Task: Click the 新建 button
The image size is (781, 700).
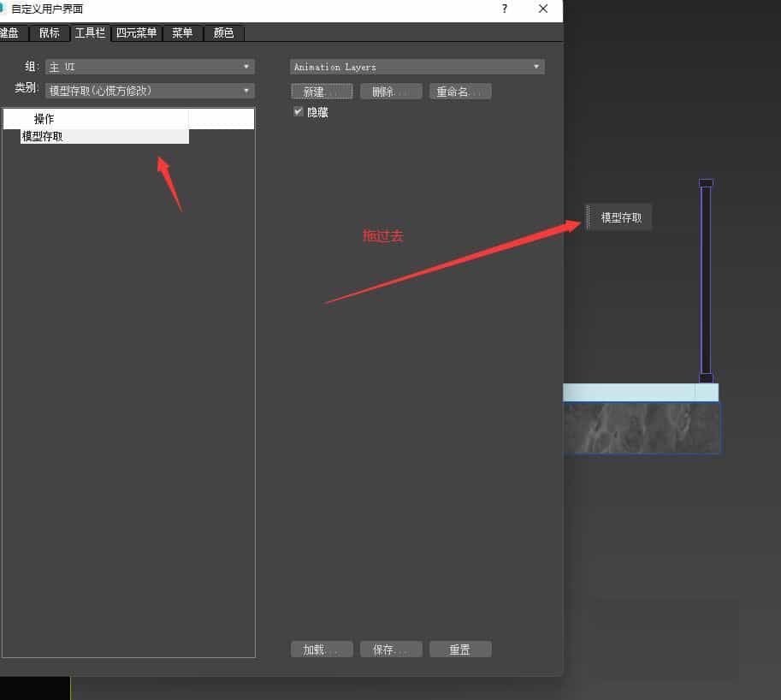Action: point(322,92)
